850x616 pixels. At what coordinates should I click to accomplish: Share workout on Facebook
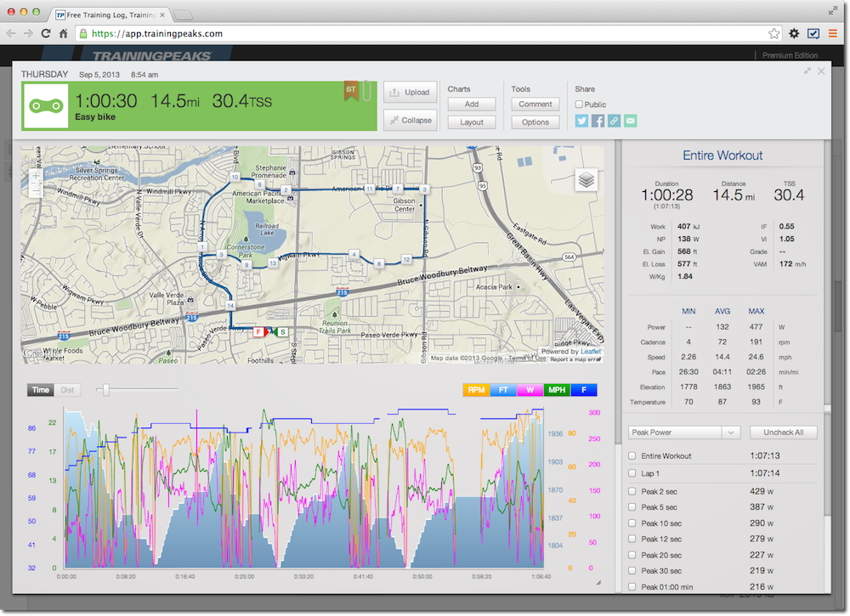point(598,121)
